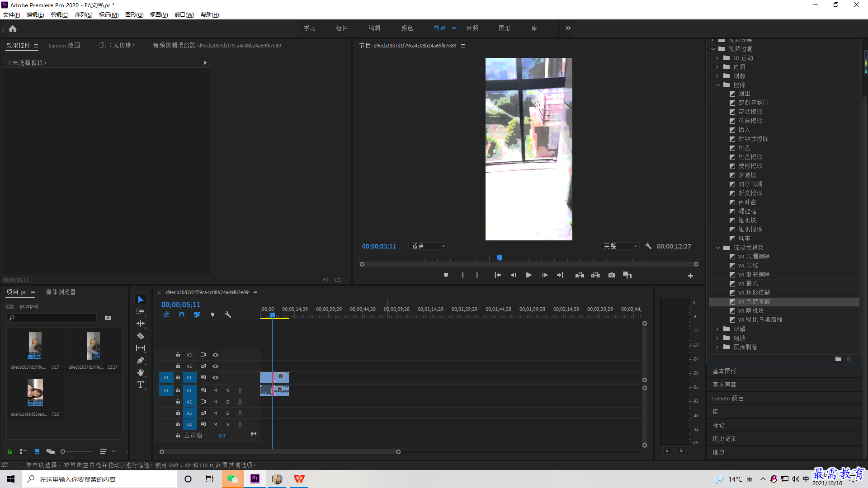The height and width of the screenshot is (488, 868).
Task: Expand the 内滑 folder
Action: click(717, 67)
